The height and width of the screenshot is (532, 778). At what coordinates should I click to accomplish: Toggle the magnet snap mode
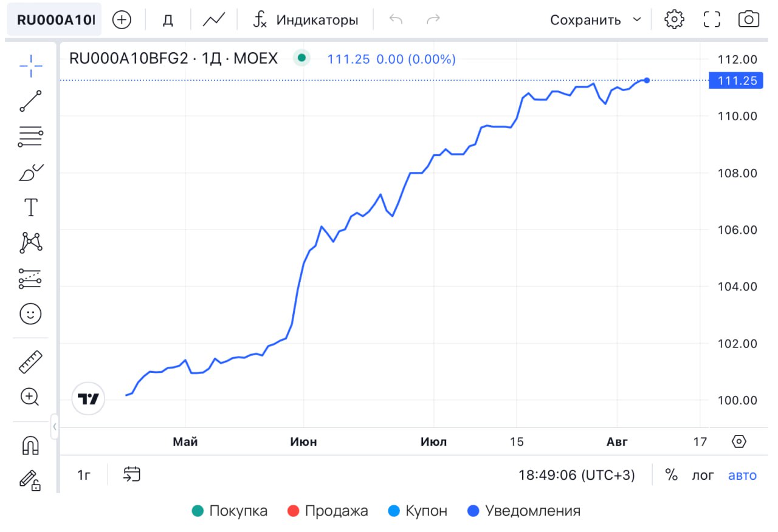pyautogui.click(x=30, y=445)
